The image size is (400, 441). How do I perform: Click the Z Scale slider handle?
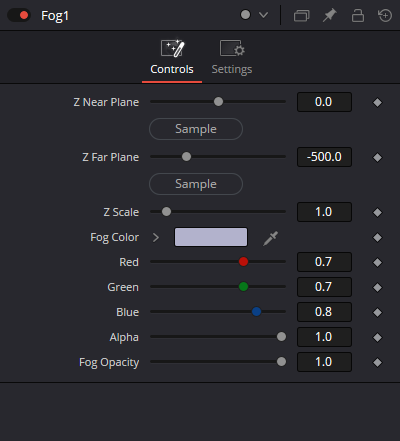pyautogui.click(x=166, y=212)
